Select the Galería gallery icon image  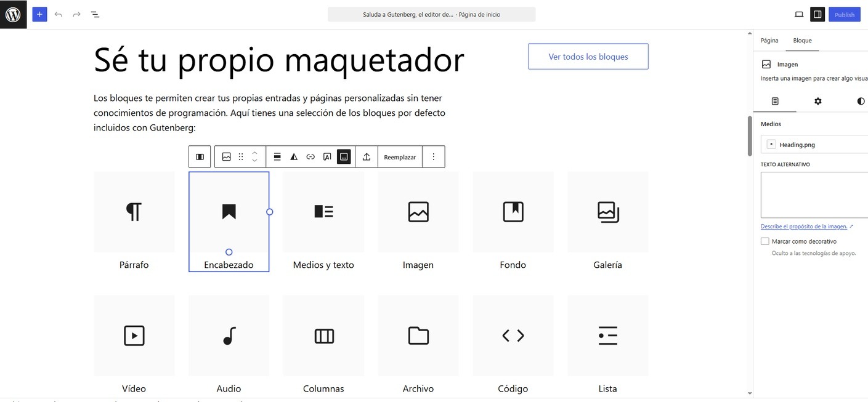(x=608, y=212)
